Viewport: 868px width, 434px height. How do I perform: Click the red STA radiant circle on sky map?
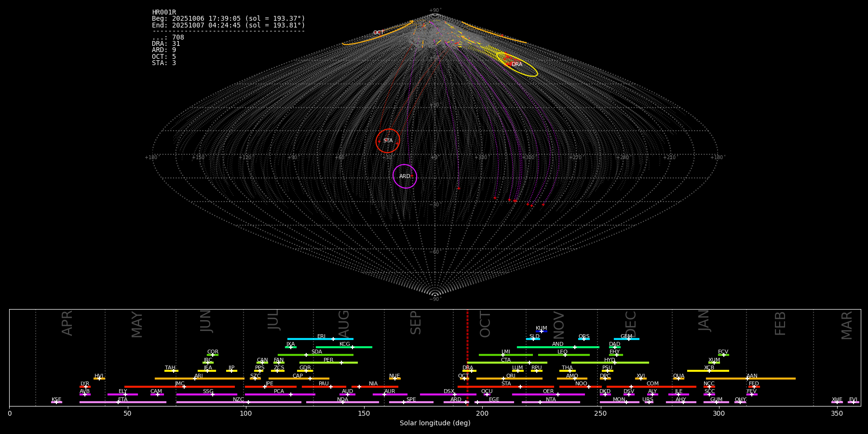(x=388, y=141)
